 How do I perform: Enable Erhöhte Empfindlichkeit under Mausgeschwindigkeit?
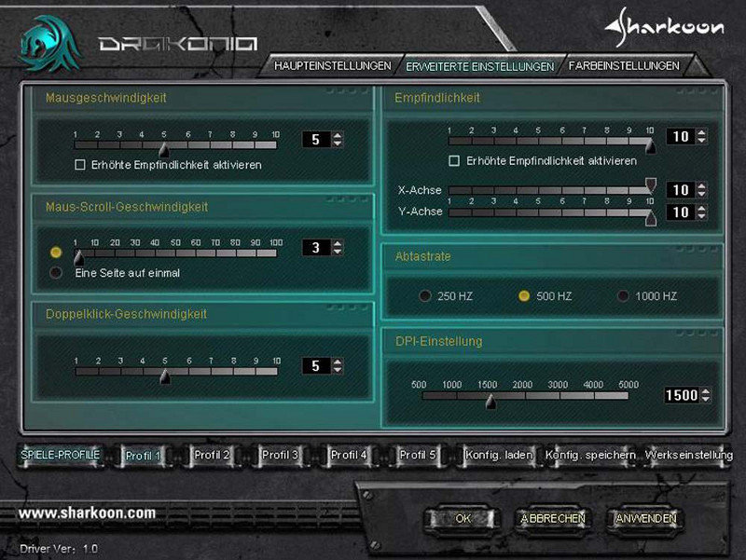79,164
